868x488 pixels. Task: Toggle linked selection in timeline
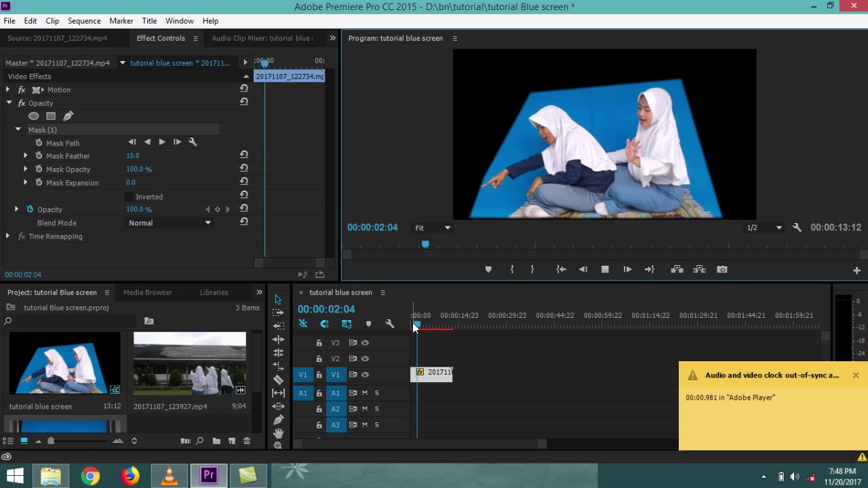click(347, 324)
